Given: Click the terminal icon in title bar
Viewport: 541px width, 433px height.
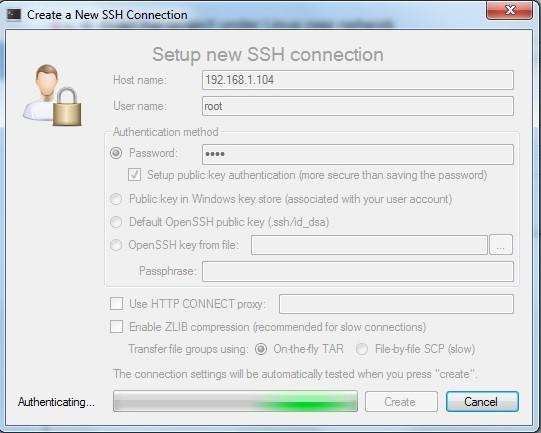Looking at the screenshot, I should tap(14, 15).
